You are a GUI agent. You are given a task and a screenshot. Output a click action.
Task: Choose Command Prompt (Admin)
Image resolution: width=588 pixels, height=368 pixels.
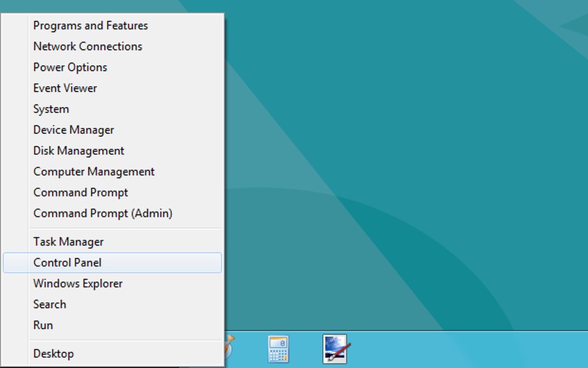(112, 213)
